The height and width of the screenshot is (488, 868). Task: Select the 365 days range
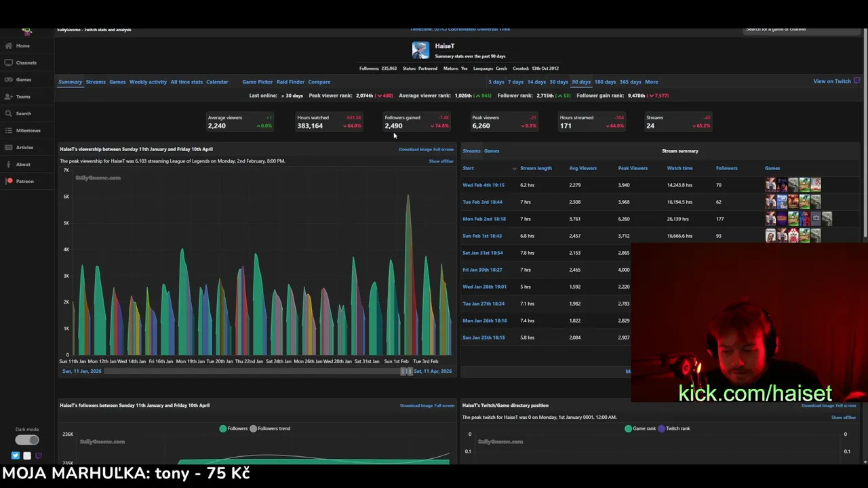pos(631,82)
